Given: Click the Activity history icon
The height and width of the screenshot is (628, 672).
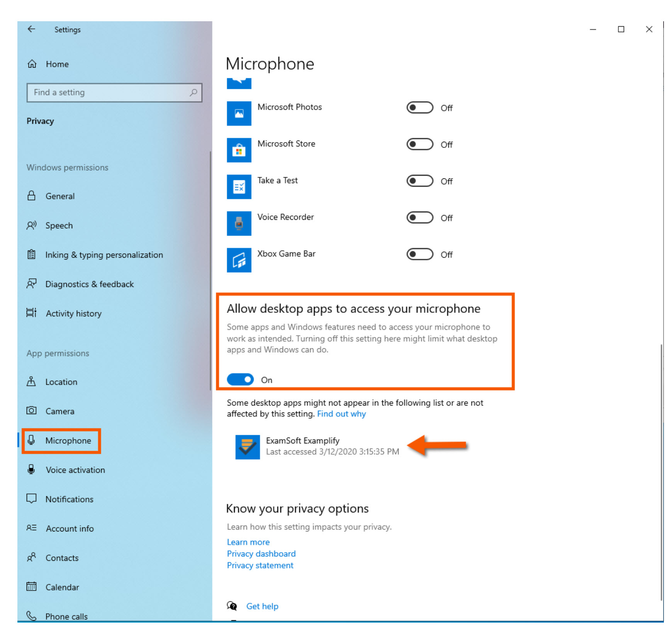Looking at the screenshot, I should (x=31, y=313).
